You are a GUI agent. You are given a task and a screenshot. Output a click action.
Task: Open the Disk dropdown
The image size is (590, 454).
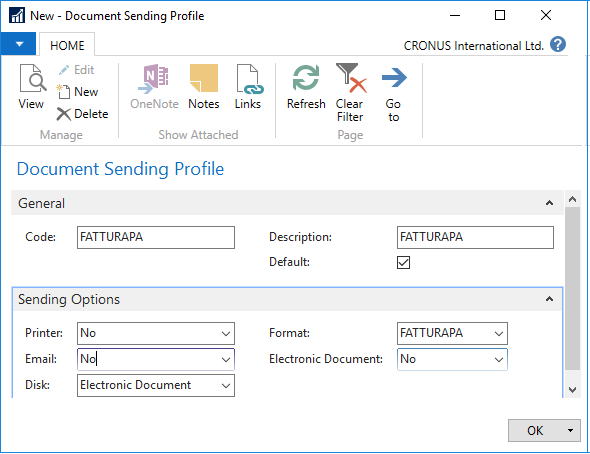(226, 386)
